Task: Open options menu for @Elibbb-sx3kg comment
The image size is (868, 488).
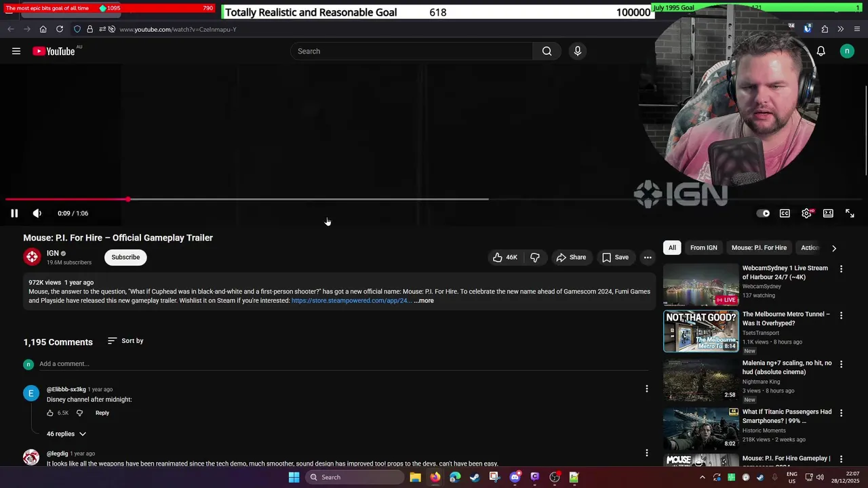Action: click(646, 389)
